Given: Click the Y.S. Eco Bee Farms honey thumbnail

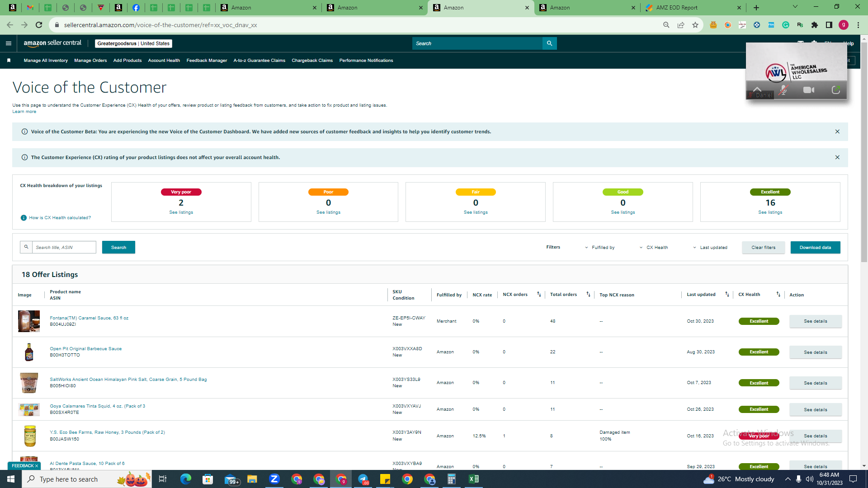Looking at the screenshot, I should (x=29, y=436).
